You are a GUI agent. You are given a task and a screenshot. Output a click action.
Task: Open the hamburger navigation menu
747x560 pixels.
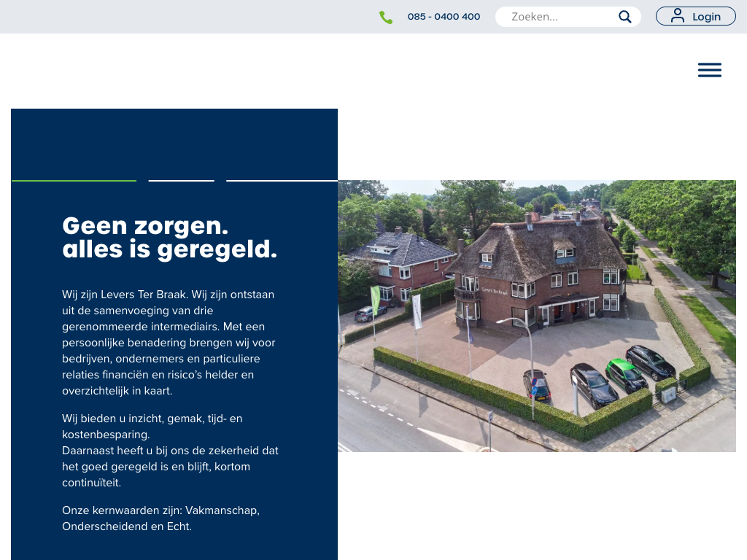(x=709, y=70)
